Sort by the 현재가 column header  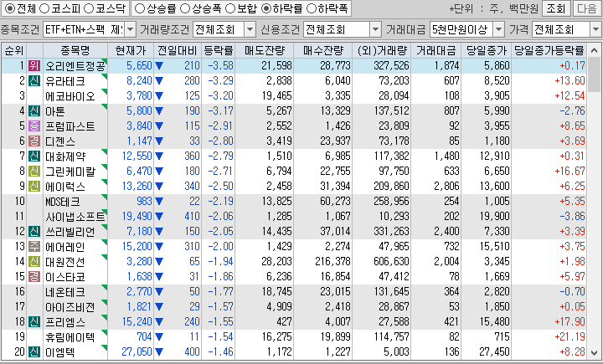coord(131,50)
